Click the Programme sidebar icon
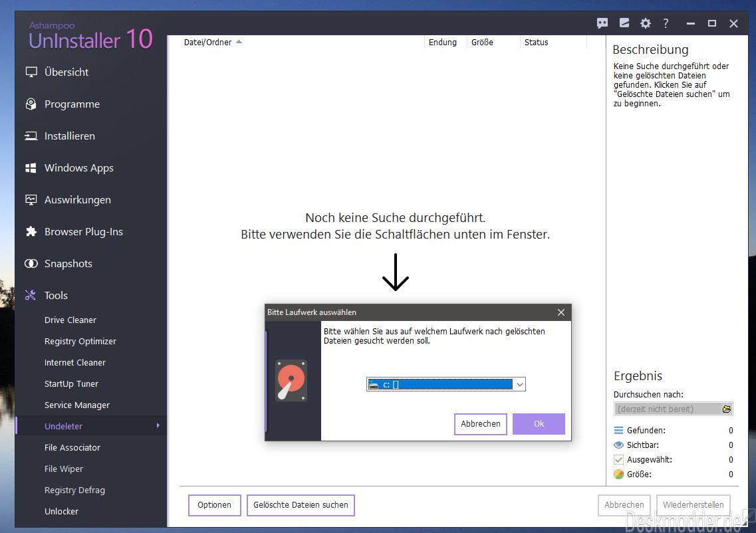 coord(31,104)
